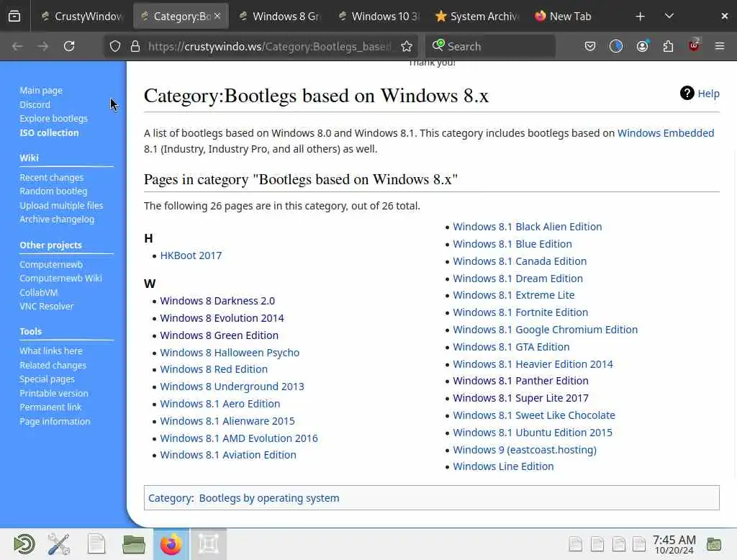Screen dimensions: 737x560
Task: Expand the list-all-tabs dropdown arrow
Action: (669, 17)
